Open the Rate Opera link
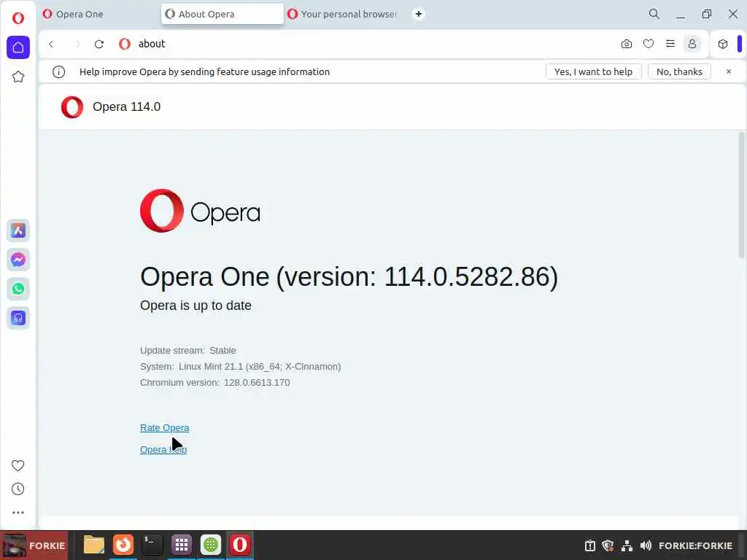Image resolution: width=747 pixels, height=560 pixels. point(164,427)
